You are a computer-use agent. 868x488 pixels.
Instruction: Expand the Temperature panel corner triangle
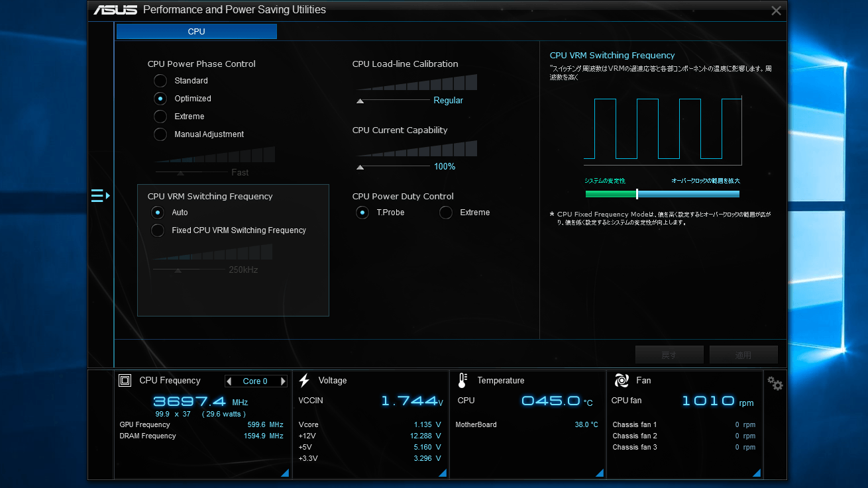600,472
